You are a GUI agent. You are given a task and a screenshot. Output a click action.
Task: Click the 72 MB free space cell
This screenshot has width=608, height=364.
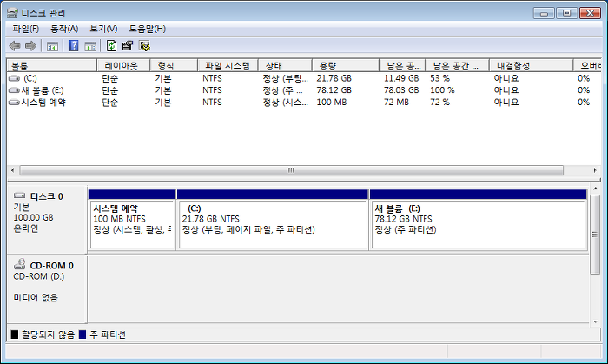click(396, 103)
